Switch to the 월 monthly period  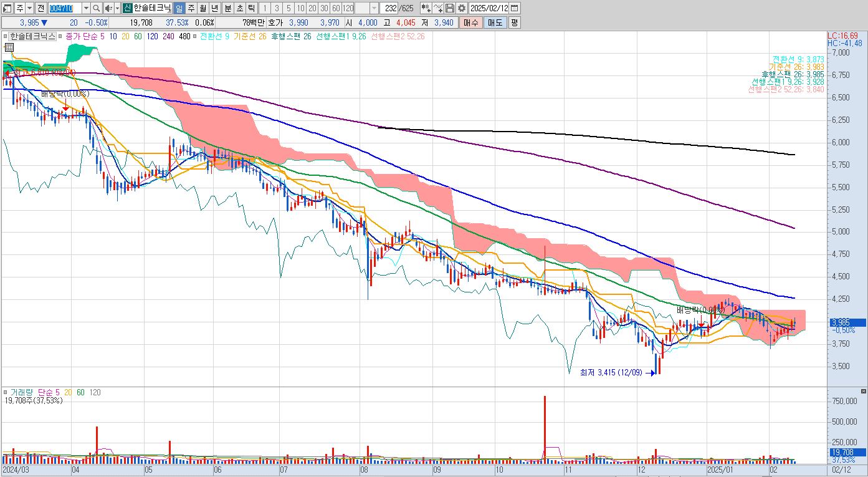tap(203, 8)
